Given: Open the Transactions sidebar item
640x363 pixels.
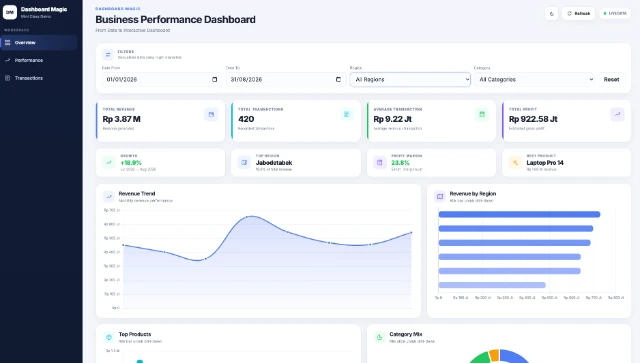Looking at the screenshot, I should pyautogui.click(x=39, y=78).
